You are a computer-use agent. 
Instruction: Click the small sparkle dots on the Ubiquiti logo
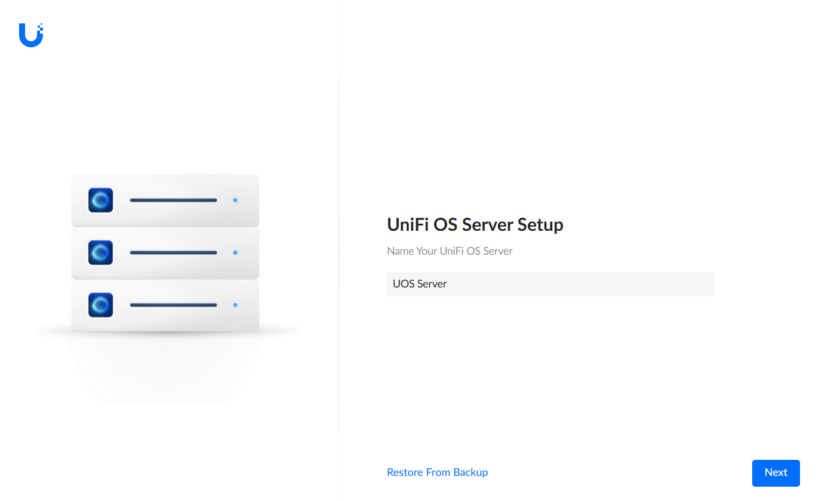coord(41,27)
